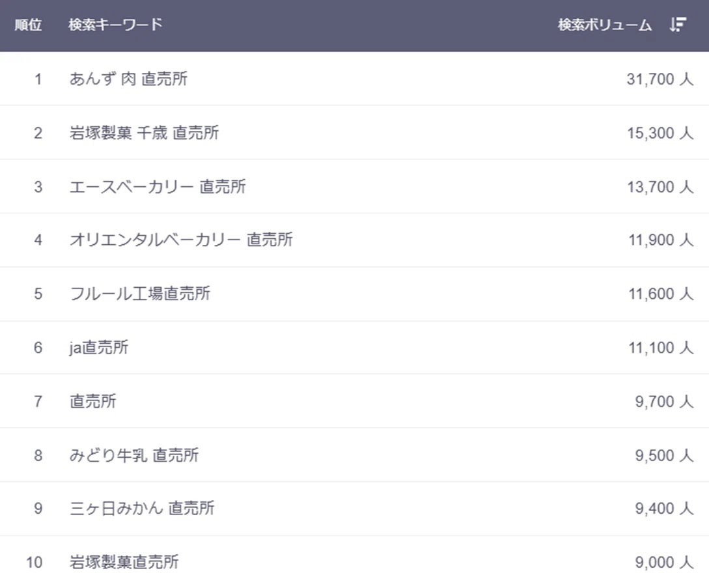Screen dimensions: 709x588
Task: Select keyword みどり牛乳 直売所
Action: pyautogui.click(x=133, y=455)
